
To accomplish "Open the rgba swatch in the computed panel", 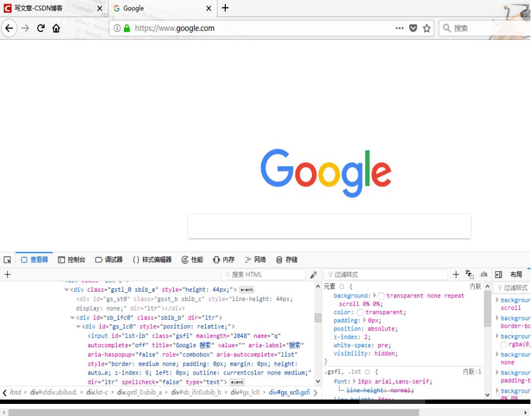I will click(x=504, y=345).
